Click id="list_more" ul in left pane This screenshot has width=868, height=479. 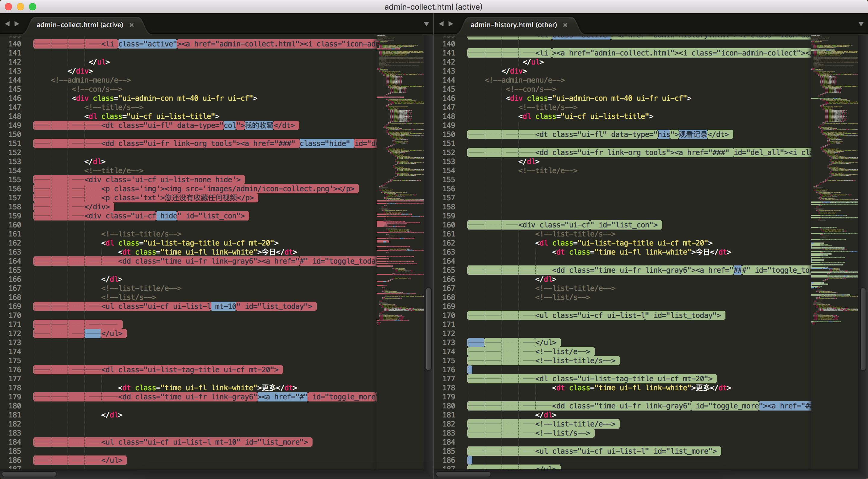point(205,442)
